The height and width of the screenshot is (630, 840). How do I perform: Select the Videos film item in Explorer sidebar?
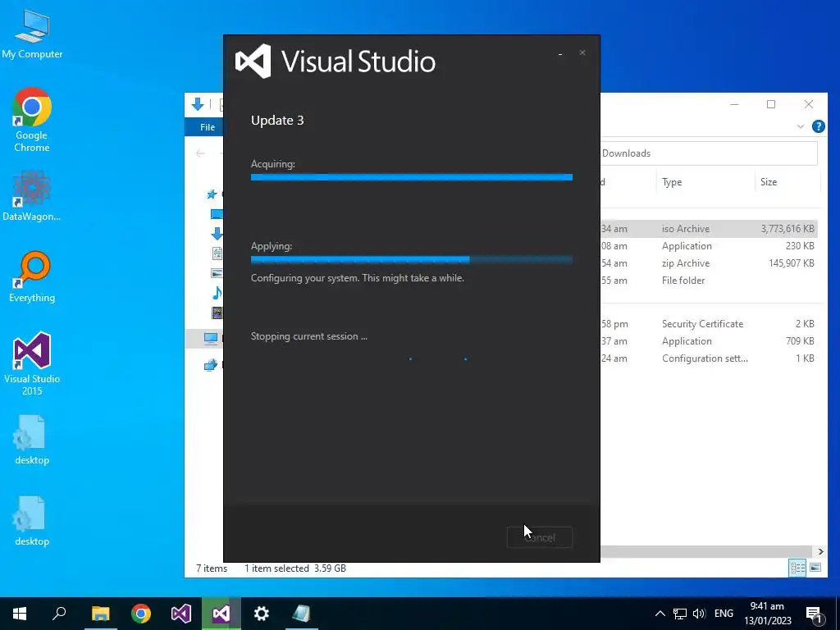(x=217, y=313)
